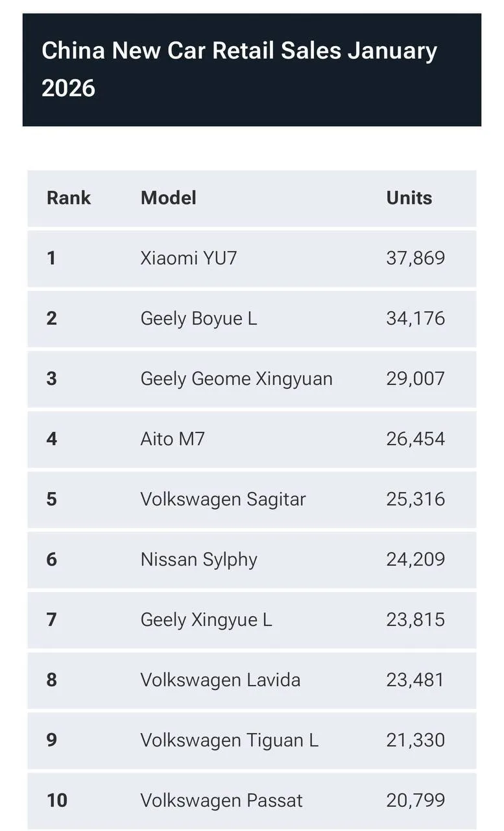Screen dimensions: 504x831
Task: Click the Rank column header
Action: [x=69, y=198]
